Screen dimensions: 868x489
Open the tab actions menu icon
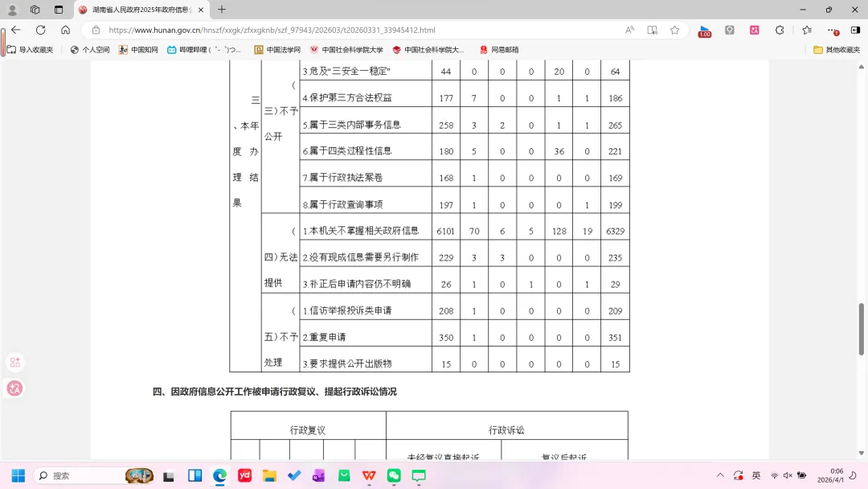[59, 10]
